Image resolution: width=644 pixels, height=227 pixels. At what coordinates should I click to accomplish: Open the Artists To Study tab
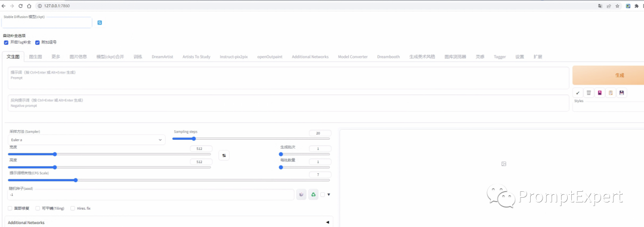click(x=196, y=57)
